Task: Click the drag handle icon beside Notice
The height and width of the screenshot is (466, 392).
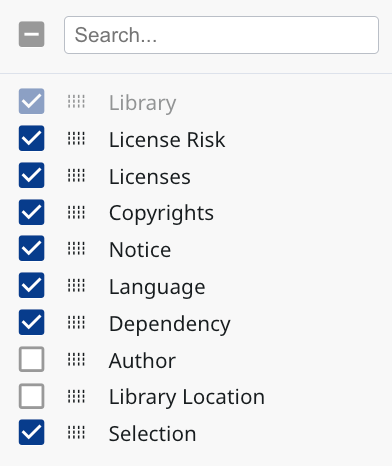Action: point(76,248)
